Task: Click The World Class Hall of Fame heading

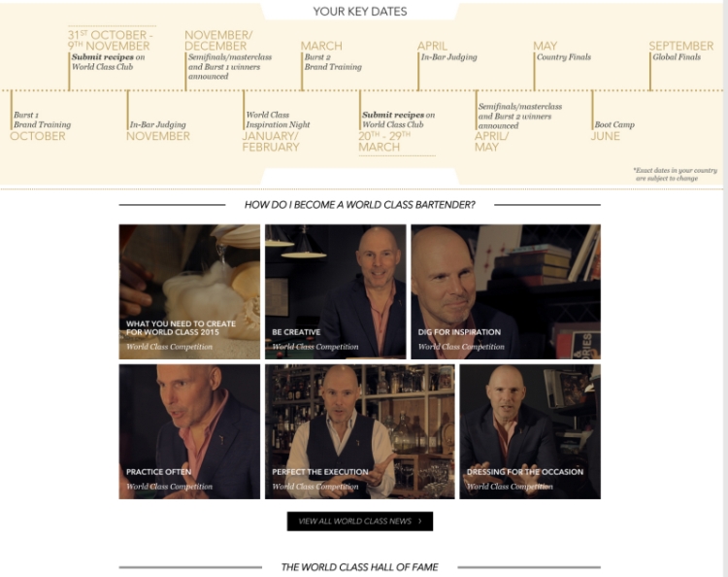Action: point(360,567)
